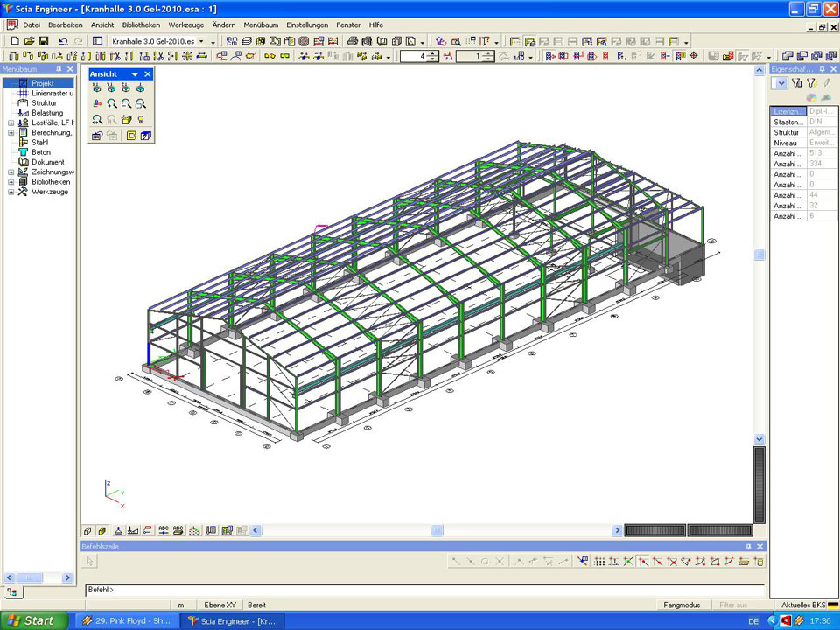Toggle Fangmodus in the status bar
The image size is (840, 630).
point(682,605)
